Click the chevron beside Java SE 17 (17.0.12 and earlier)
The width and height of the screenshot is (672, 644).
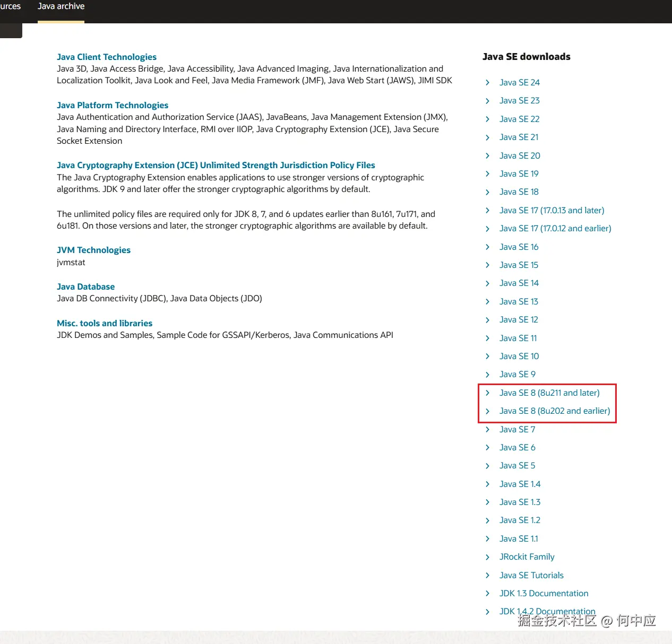tap(487, 229)
